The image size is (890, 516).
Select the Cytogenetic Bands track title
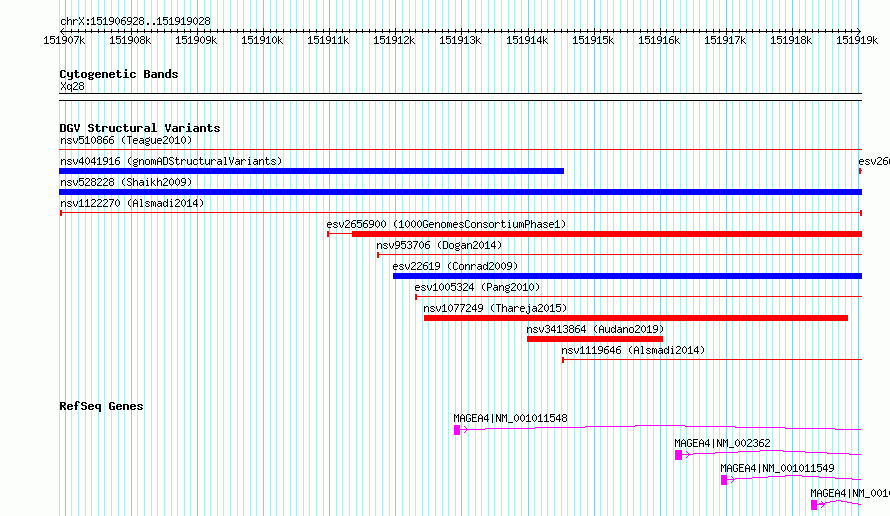pyautogui.click(x=119, y=74)
